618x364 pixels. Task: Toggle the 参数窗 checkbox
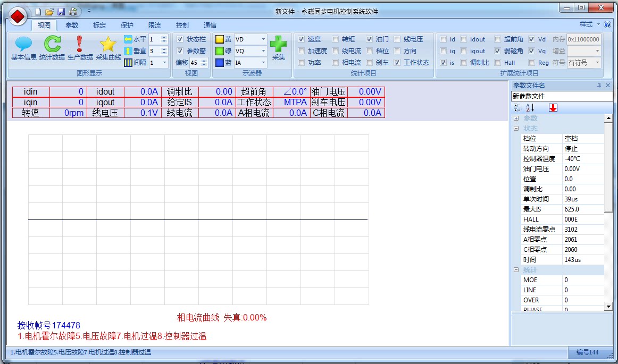click(180, 51)
